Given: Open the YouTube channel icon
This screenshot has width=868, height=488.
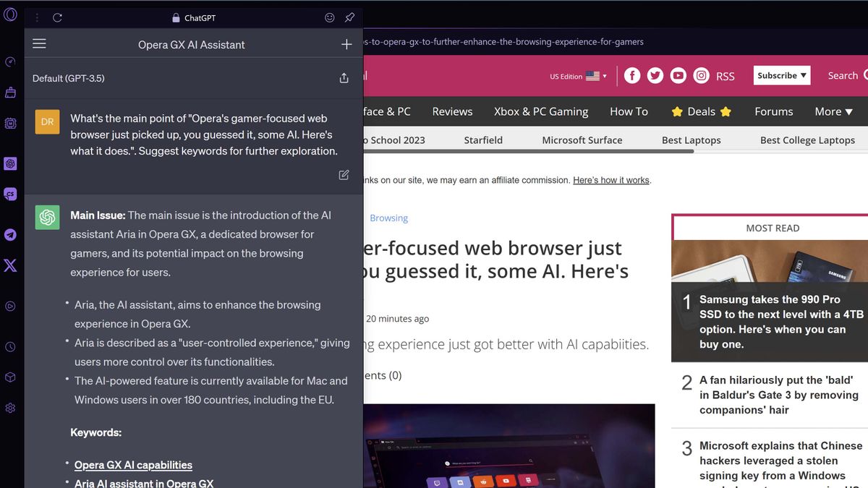Looking at the screenshot, I should tap(678, 75).
